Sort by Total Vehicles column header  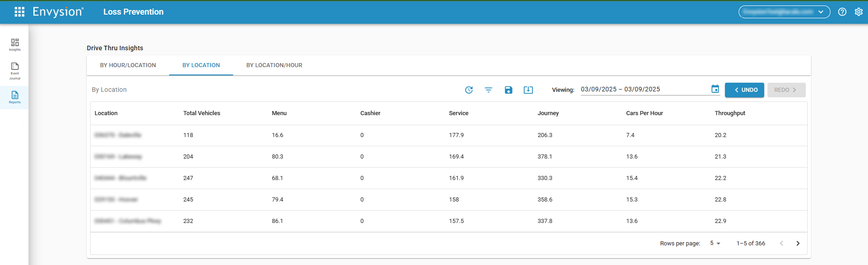pos(202,113)
